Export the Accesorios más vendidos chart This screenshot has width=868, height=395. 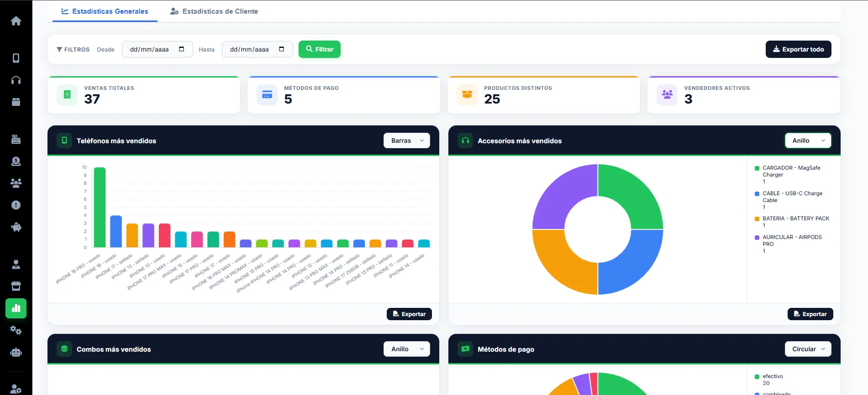point(810,314)
